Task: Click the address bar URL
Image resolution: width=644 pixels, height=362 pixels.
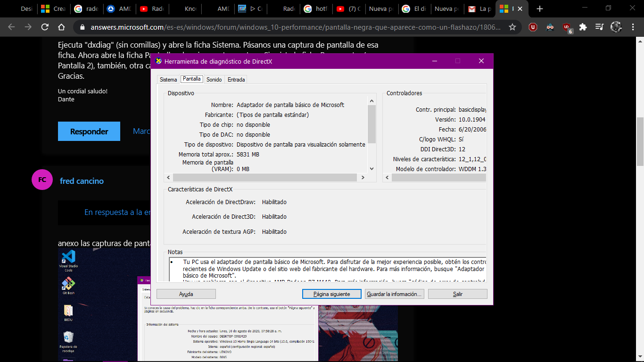Action: pos(296,27)
